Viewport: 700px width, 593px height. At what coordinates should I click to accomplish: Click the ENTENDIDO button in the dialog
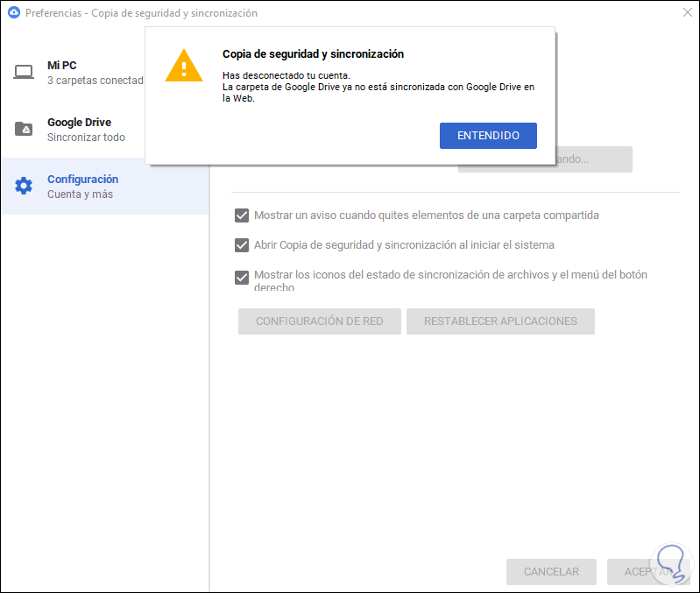pyautogui.click(x=488, y=136)
